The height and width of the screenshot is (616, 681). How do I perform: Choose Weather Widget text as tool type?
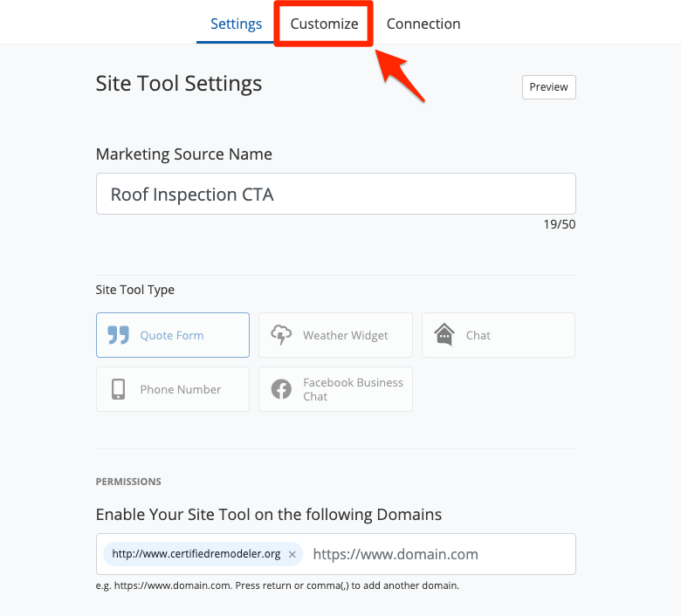click(346, 335)
